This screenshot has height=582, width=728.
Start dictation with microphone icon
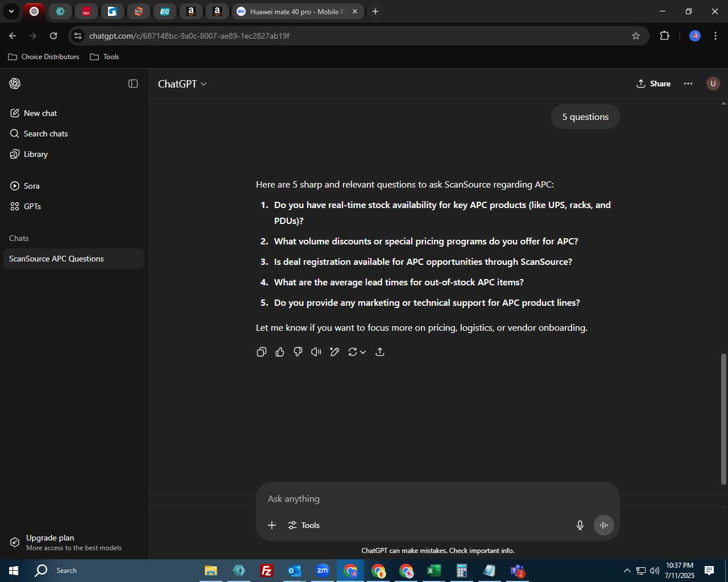pos(580,525)
